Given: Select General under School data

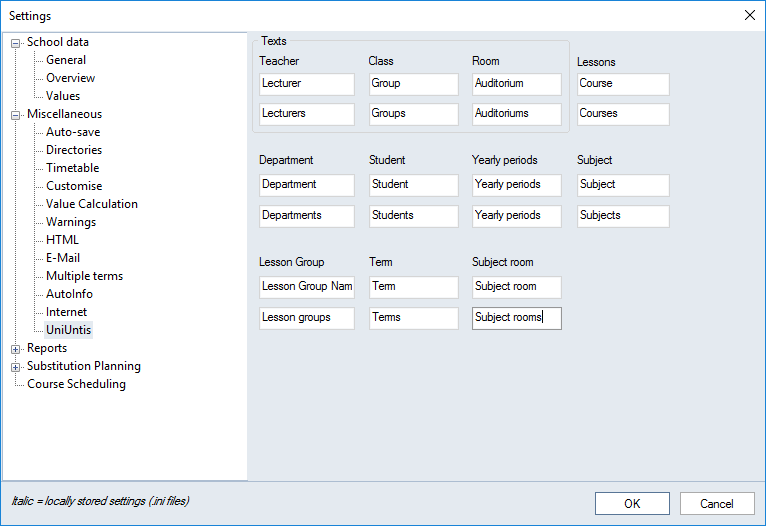Looking at the screenshot, I should coord(66,60).
